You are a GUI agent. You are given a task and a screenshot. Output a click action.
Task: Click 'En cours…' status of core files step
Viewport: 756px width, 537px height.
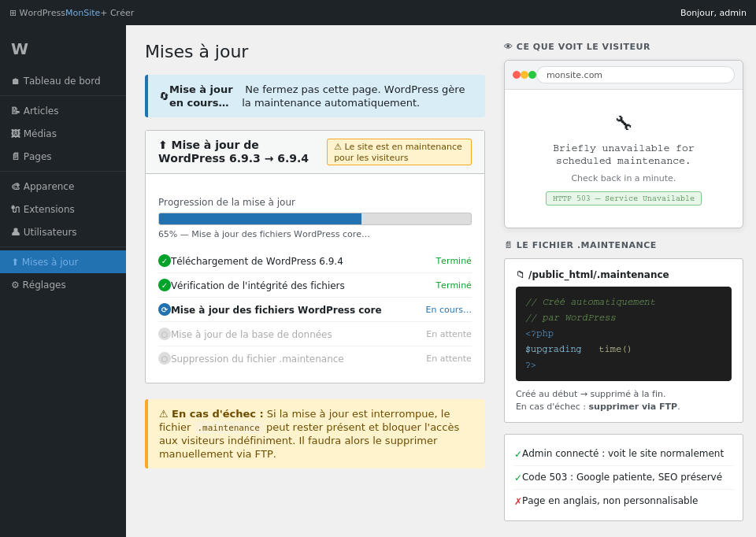pyautogui.click(x=448, y=310)
